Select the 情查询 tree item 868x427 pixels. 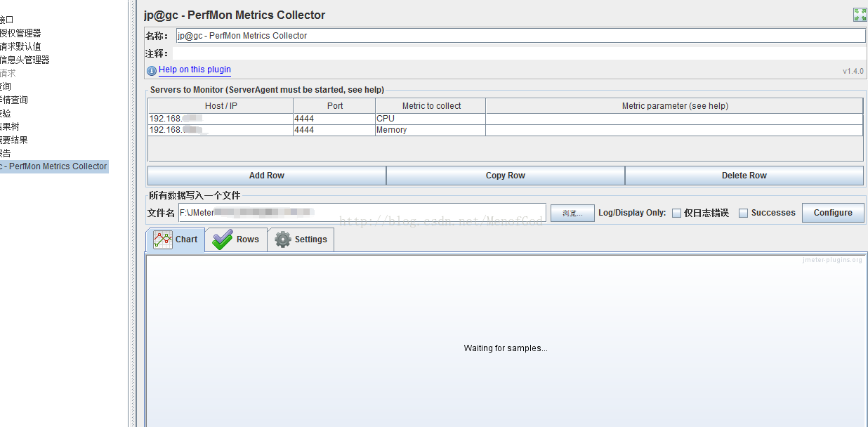point(14,100)
